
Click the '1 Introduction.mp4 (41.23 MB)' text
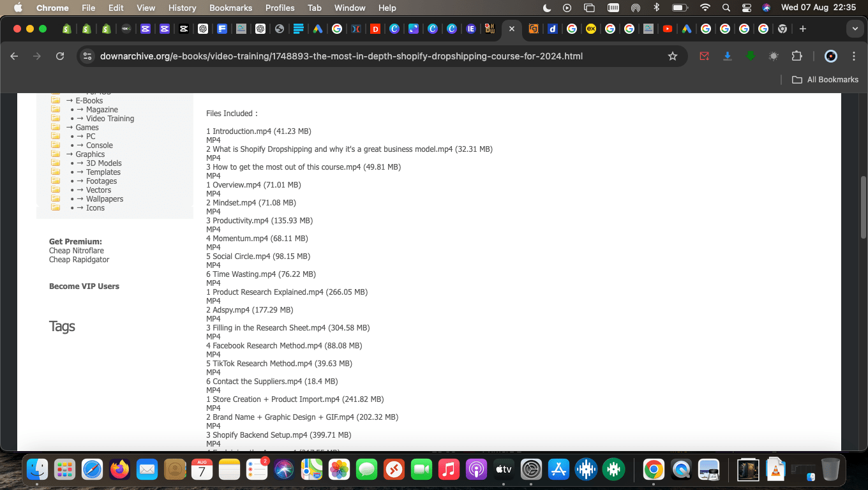click(x=258, y=131)
